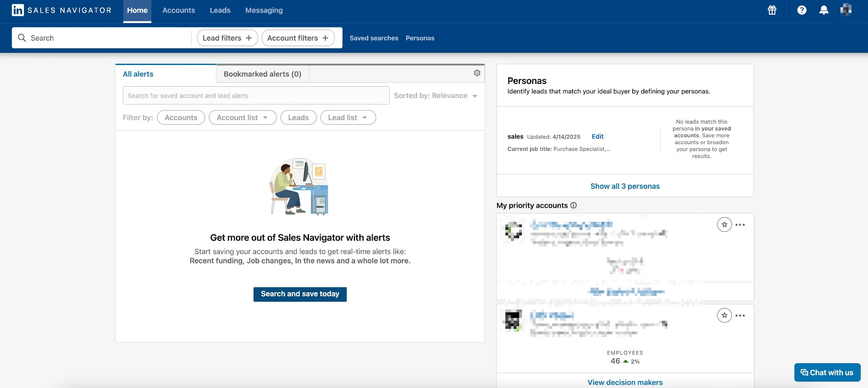Screen dimensions: 868x388
Task: Open the profile avatar menu
Action: point(846,10)
